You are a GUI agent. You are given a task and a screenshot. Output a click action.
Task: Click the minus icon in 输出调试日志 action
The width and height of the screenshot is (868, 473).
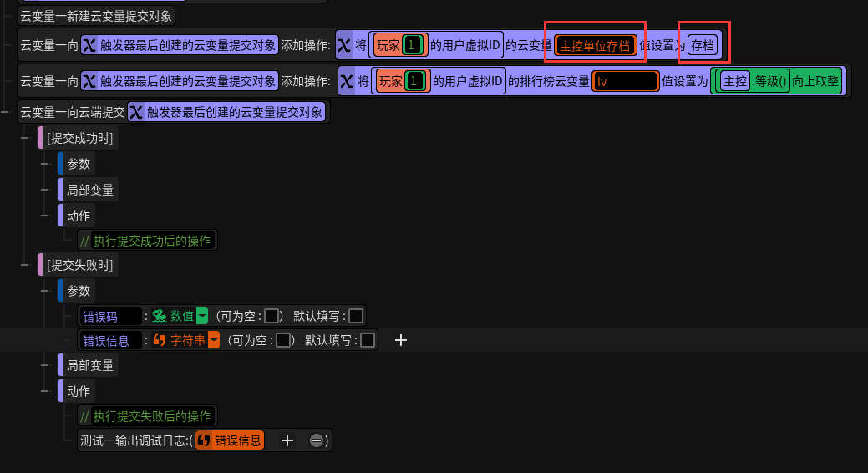(316, 441)
